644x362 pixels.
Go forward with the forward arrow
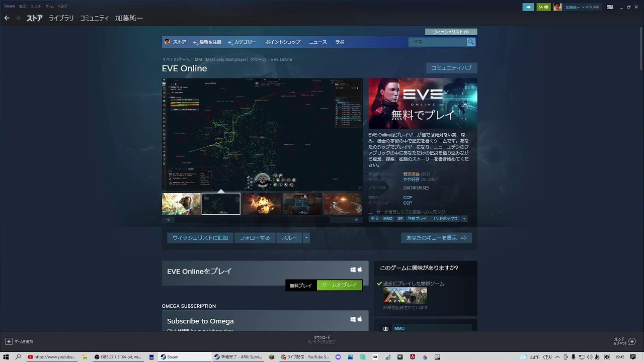pos(18,18)
